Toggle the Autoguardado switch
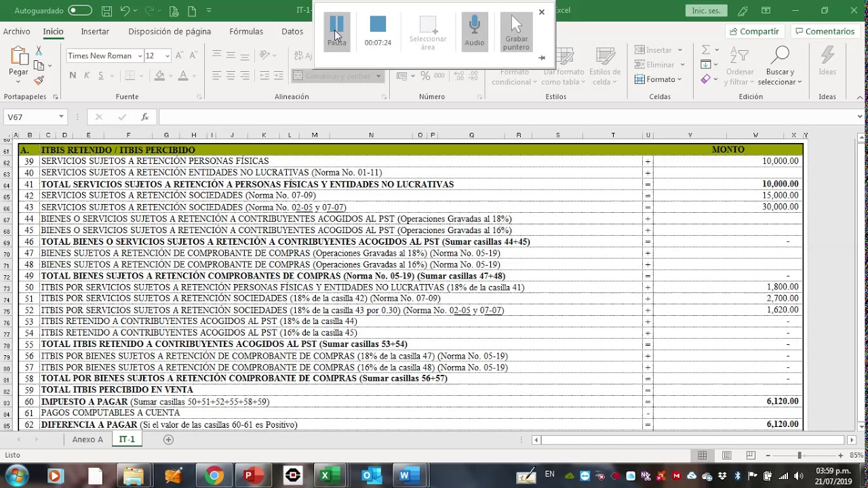This screenshot has width=868, height=488. [x=80, y=11]
